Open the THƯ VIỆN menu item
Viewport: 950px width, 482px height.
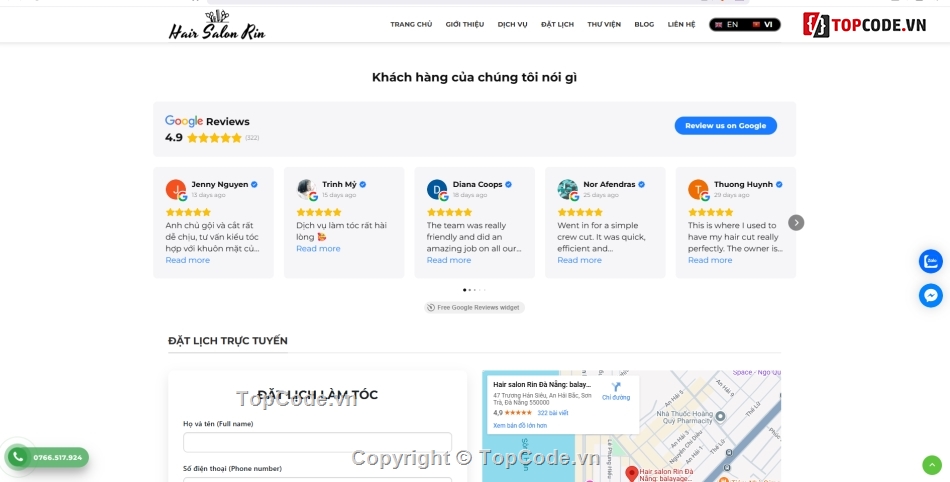[x=604, y=25]
